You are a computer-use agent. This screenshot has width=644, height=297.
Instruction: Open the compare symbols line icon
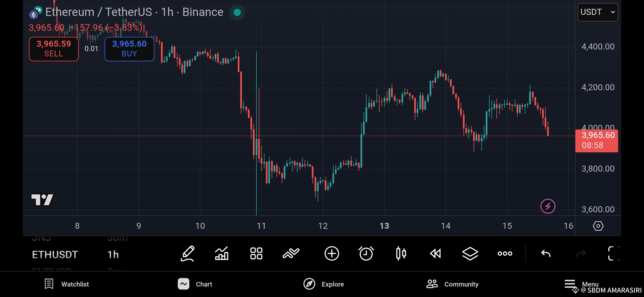[x=291, y=254]
